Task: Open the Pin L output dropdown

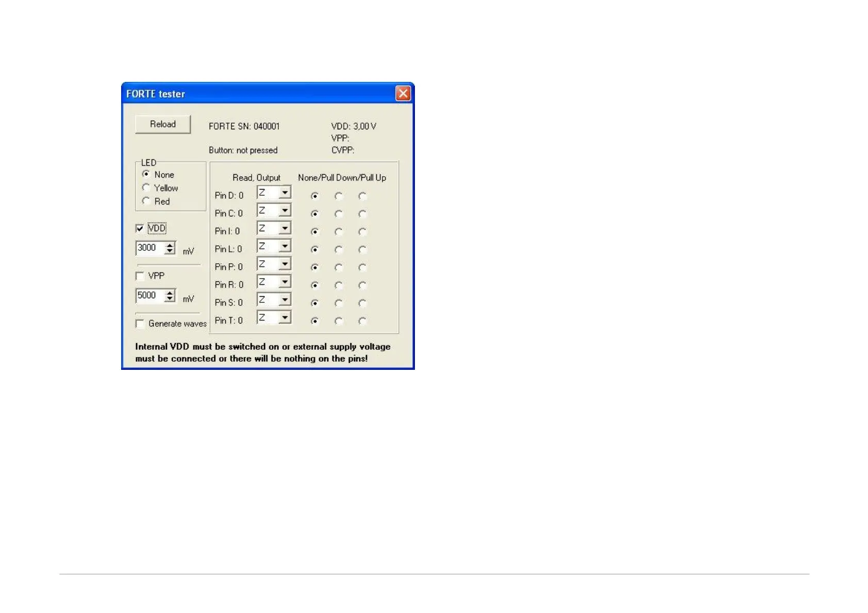Action: click(285, 246)
